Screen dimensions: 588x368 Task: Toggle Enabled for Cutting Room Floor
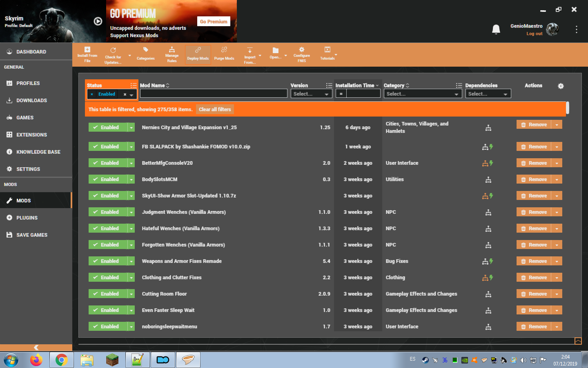point(108,294)
